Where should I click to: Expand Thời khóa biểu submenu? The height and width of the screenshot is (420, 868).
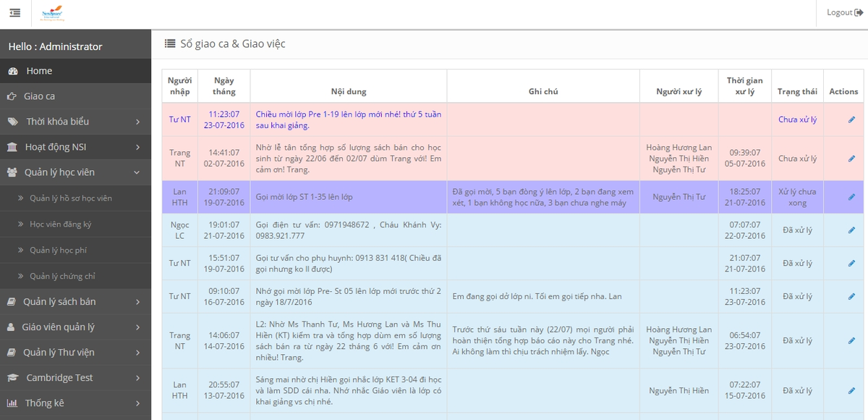pyautogui.click(x=137, y=122)
